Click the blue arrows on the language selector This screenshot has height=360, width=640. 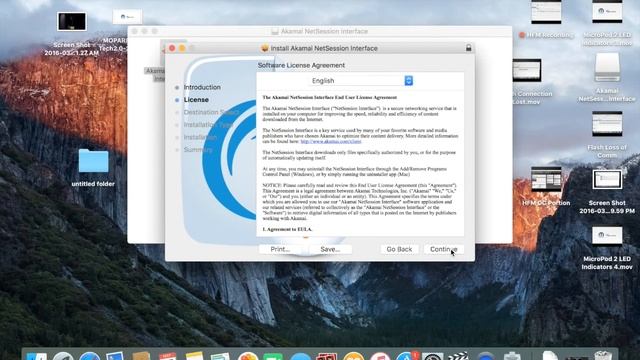click(409, 81)
